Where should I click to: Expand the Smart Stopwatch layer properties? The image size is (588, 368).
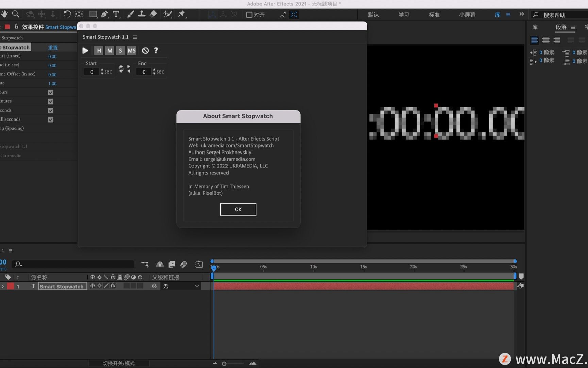click(x=3, y=286)
